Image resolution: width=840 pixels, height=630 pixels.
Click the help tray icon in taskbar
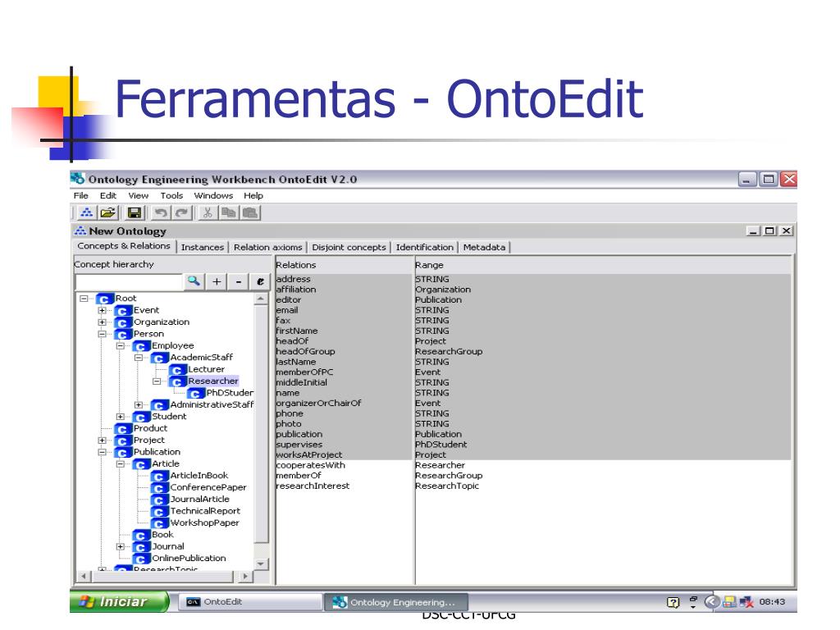pos(673,603)
